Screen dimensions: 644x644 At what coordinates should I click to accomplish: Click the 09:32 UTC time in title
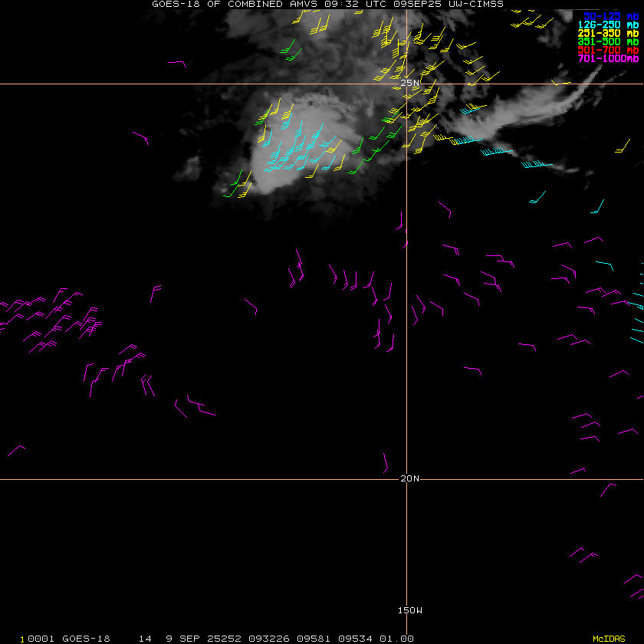tap(356, 4)
